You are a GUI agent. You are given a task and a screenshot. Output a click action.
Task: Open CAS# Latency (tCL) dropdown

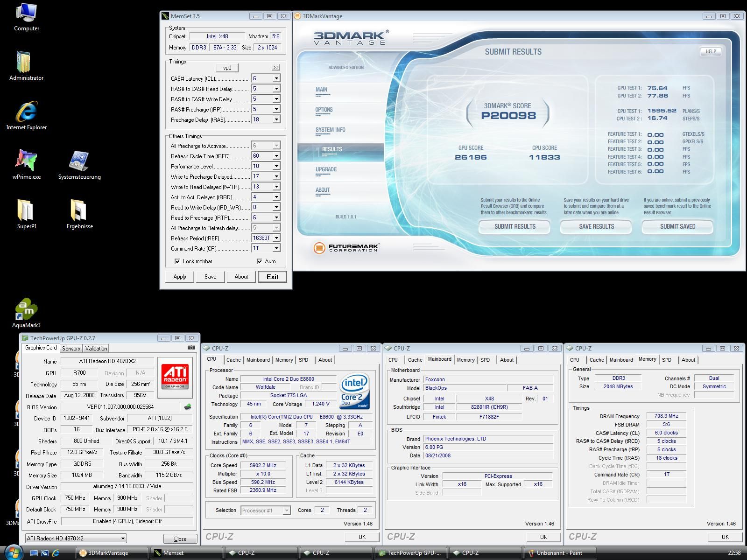point(276,78)
